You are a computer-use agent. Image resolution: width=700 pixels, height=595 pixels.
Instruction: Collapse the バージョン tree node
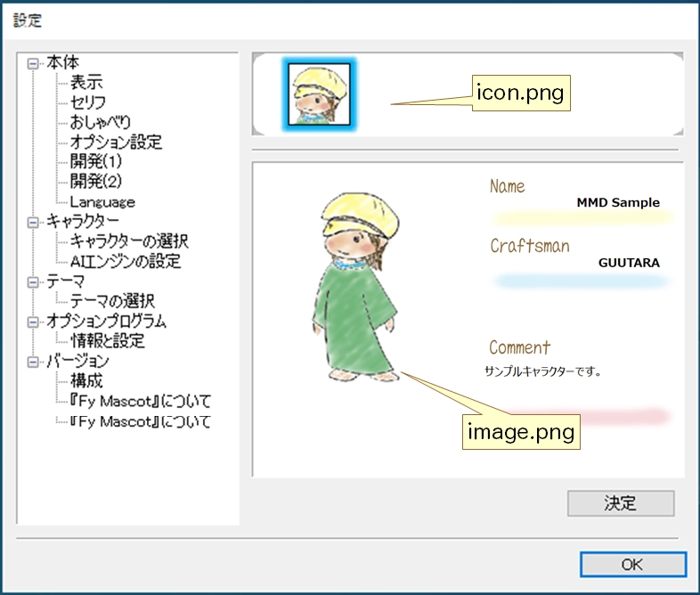point(34,362)
